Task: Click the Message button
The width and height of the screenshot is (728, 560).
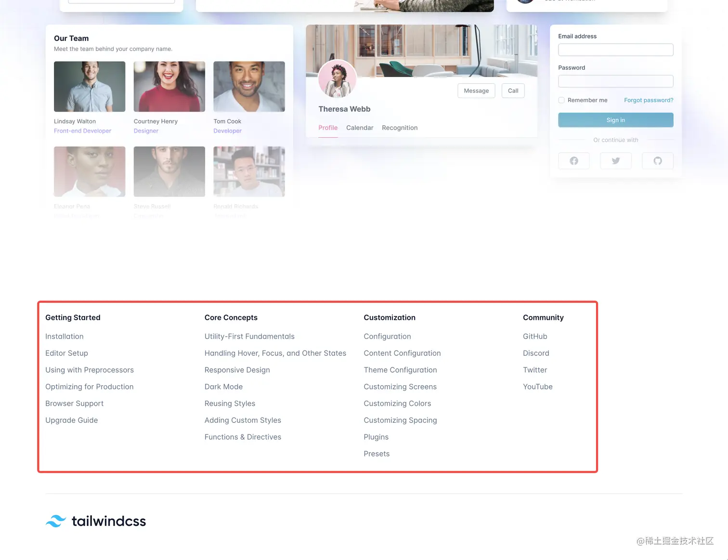Action: click(x=476, y=91)
